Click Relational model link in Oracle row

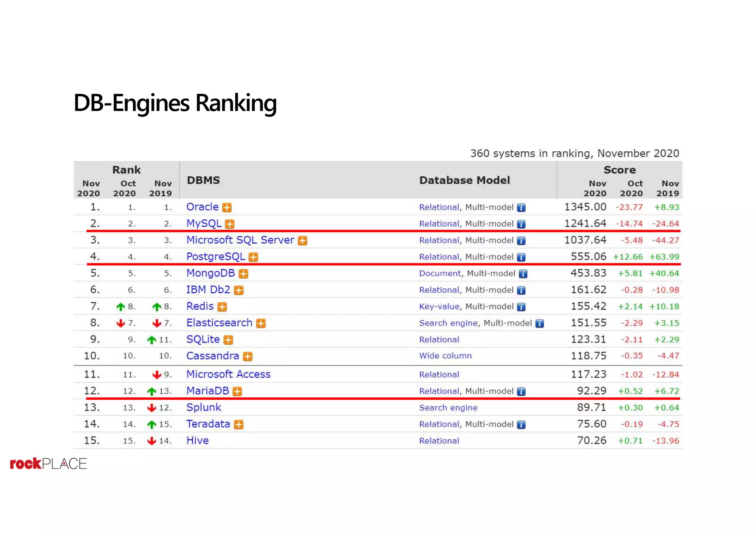point(439,207)
